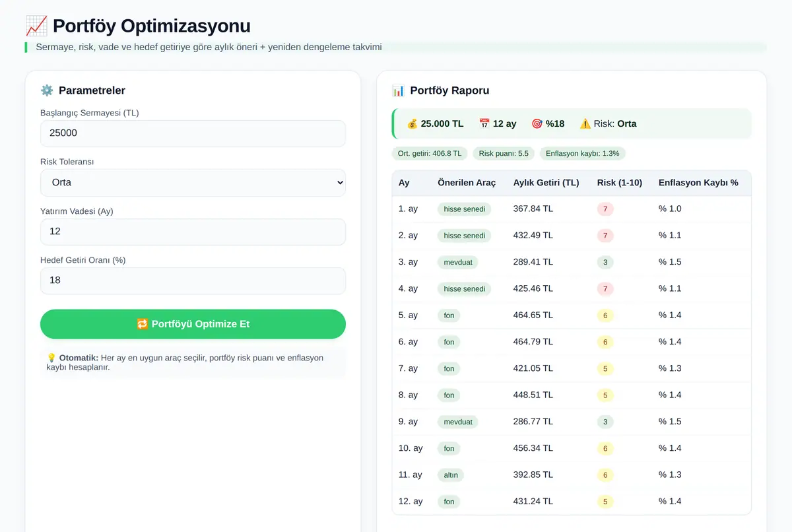Click the 431.24 TL return value

click(533, 501)
